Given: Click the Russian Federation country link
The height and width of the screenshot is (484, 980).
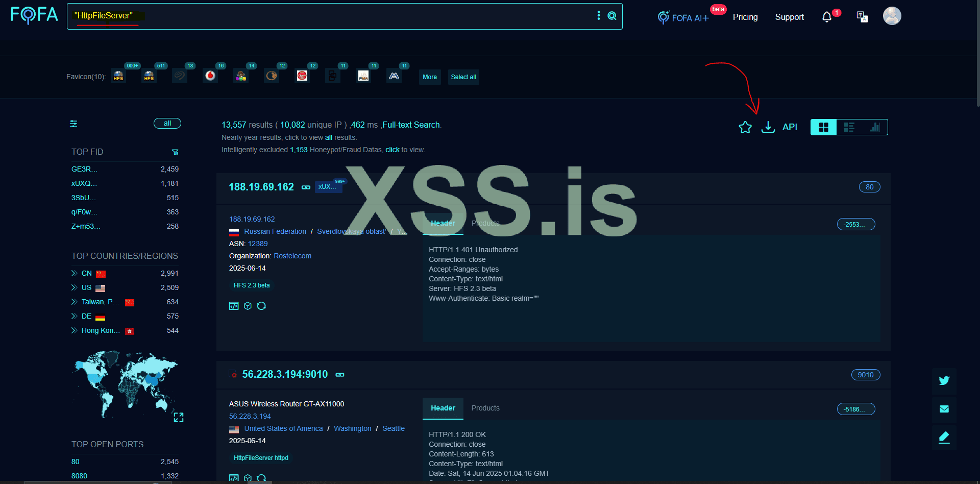Looking at the screenshot, I should pos(275,231).
